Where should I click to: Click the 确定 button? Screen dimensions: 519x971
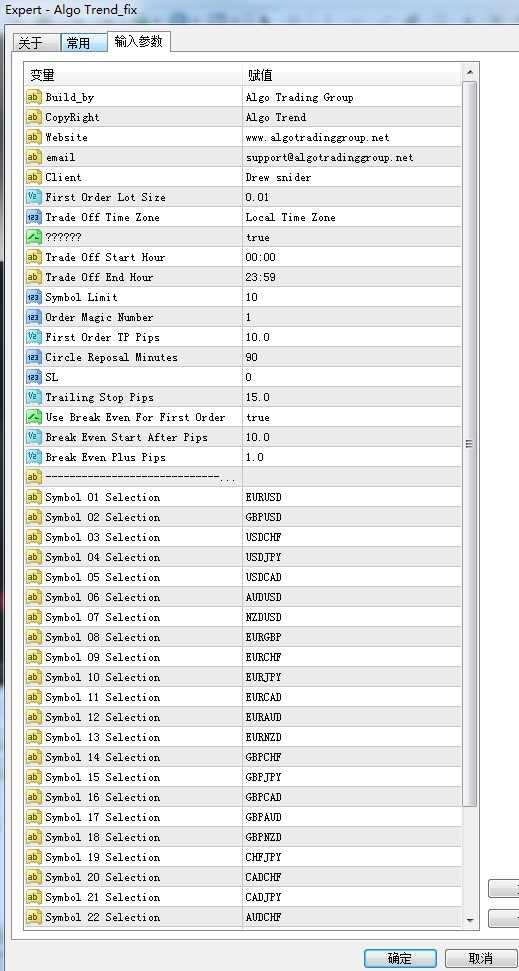click(x=400, y=958)
